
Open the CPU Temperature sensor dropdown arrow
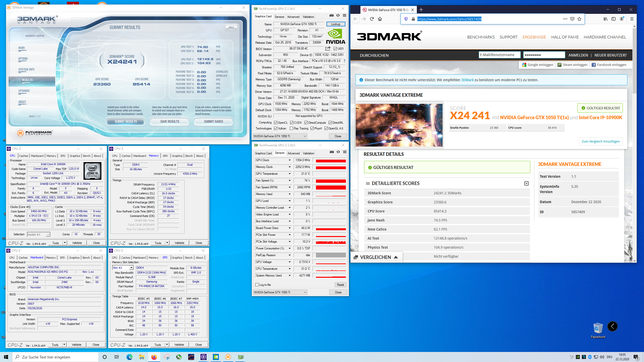290,269
